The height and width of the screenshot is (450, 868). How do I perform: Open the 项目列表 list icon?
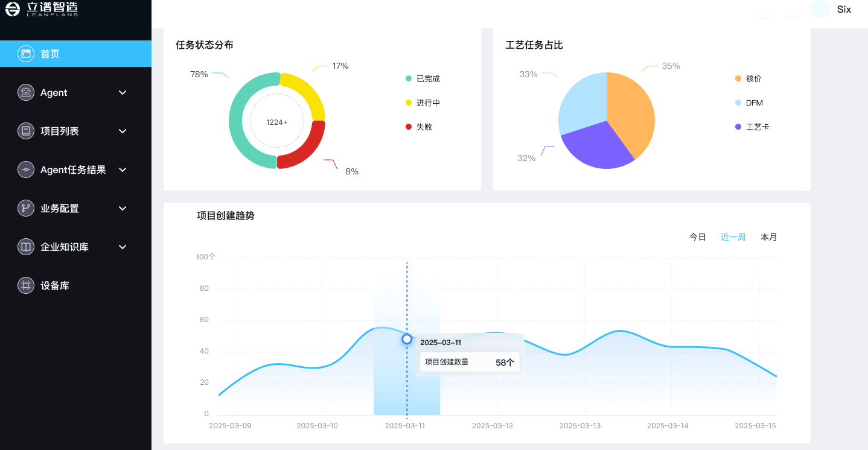tap(26, 131)
